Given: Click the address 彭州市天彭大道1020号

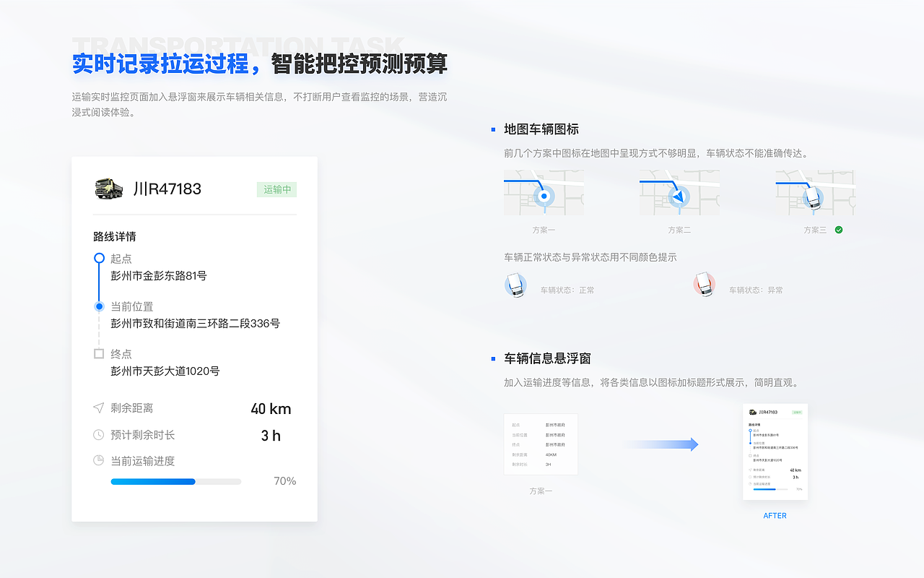Looking at the screenshot, I should pos(165,371).
